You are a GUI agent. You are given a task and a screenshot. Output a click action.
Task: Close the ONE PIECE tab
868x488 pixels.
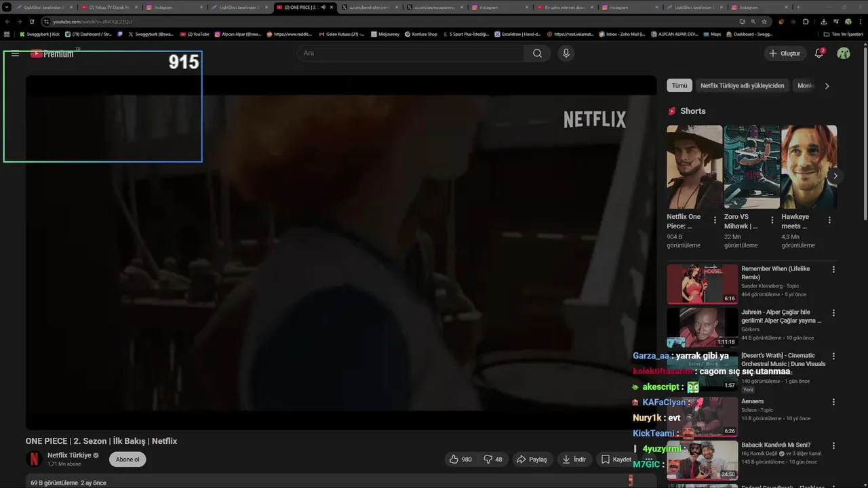point(332,7)
